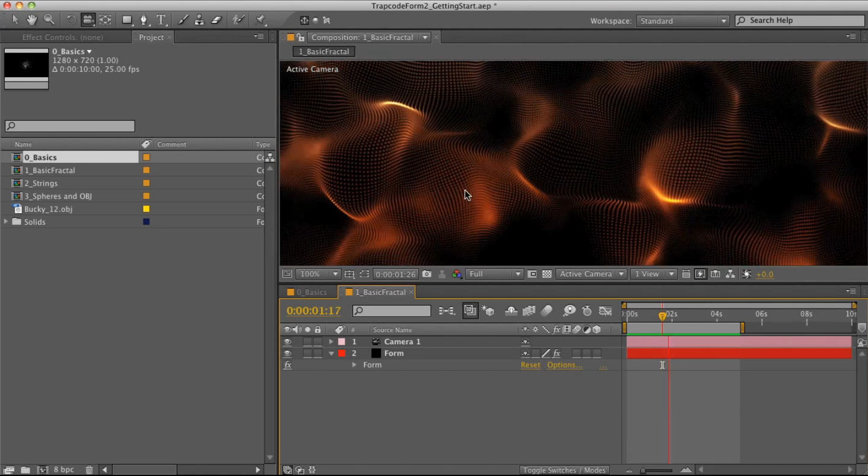Click the Region of Interest icon
This screenshot has width=868, height=476.
point(364,274)
